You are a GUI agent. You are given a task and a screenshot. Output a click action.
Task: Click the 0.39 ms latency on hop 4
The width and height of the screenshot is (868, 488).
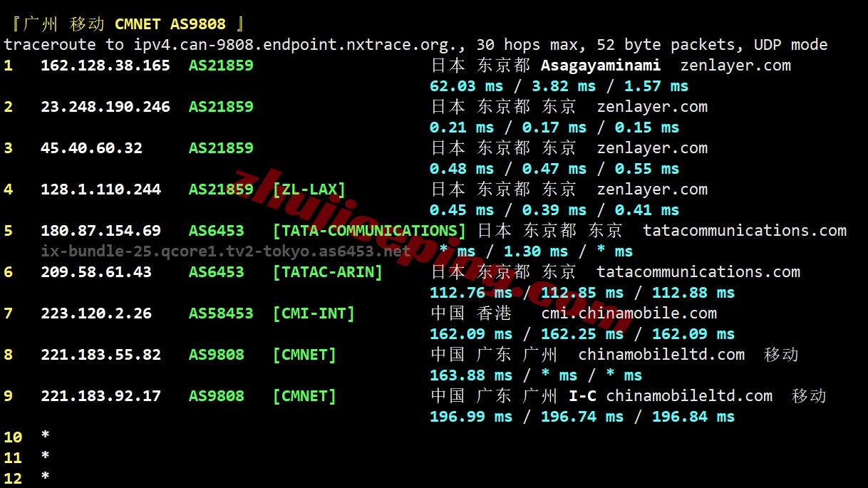click(x=554, y=210)
